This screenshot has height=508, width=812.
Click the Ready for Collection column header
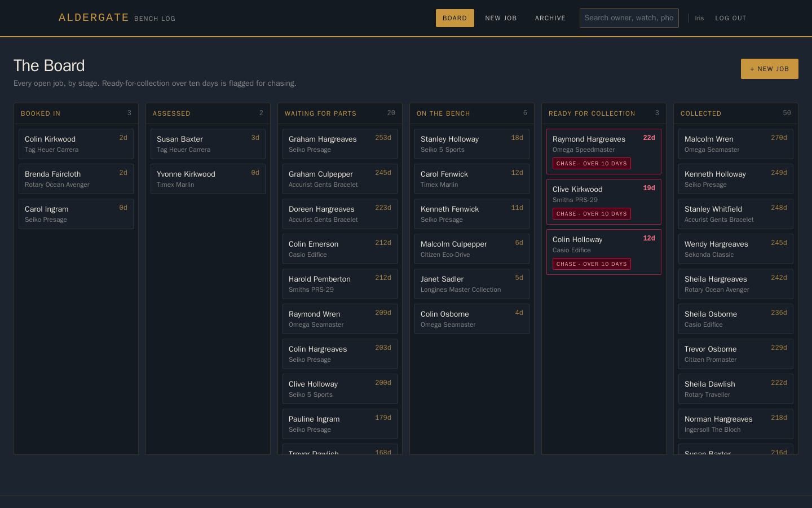(x=604, y=113)
